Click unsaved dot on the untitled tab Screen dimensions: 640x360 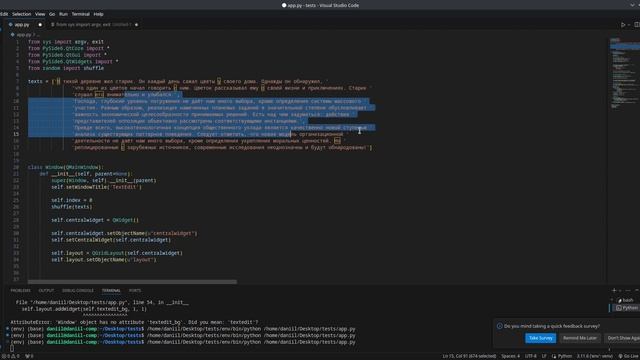pyautogui.click(x=136, y=24)
